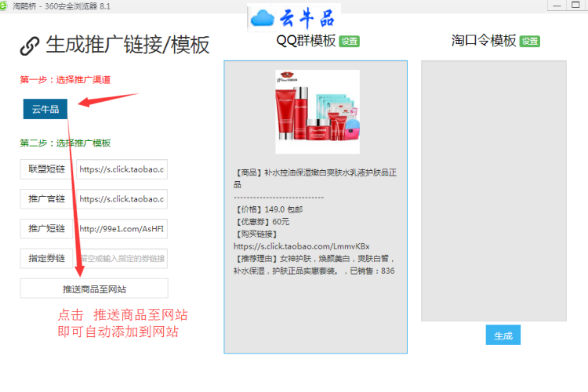
Task: Click the 指定券链 button
Action: (46, 258)
